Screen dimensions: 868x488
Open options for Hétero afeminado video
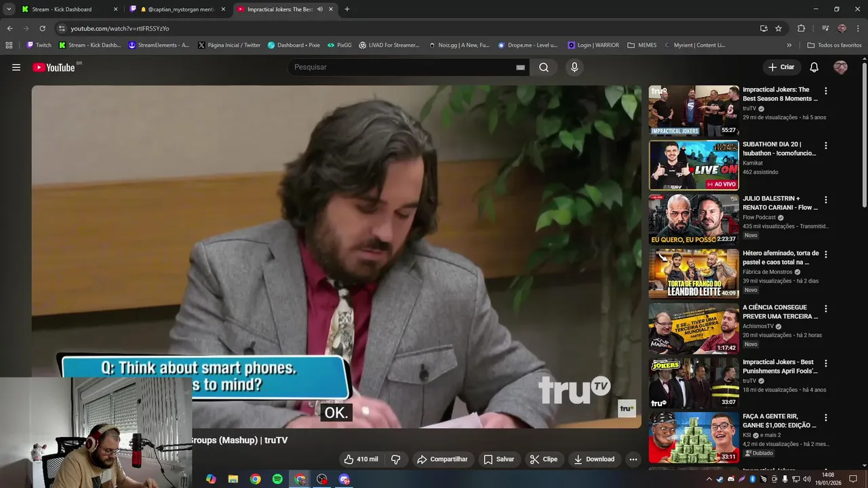coord(825,254)
